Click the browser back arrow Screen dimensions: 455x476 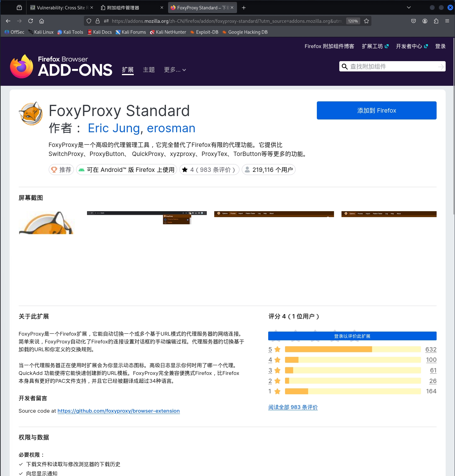click(x=8, y=21)
